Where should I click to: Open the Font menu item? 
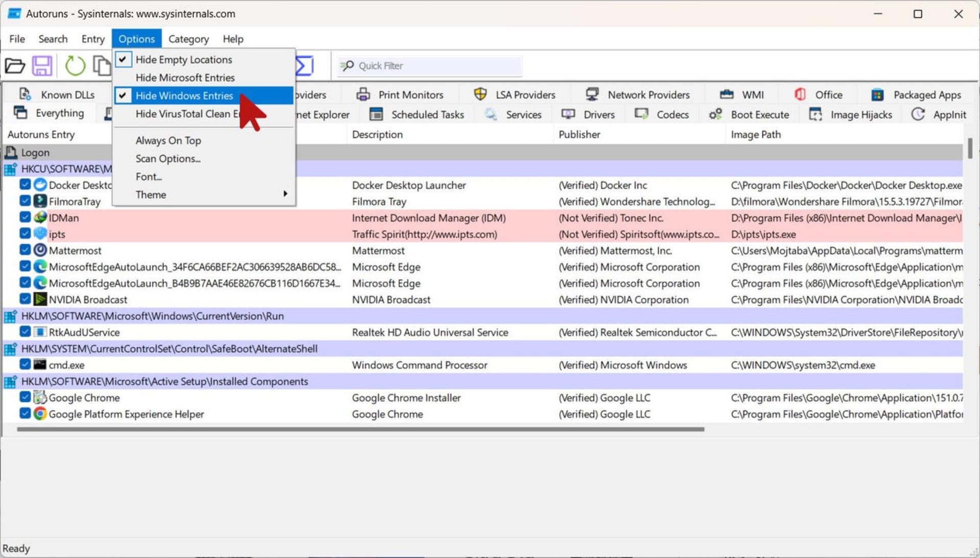click(x=204, y=176)
